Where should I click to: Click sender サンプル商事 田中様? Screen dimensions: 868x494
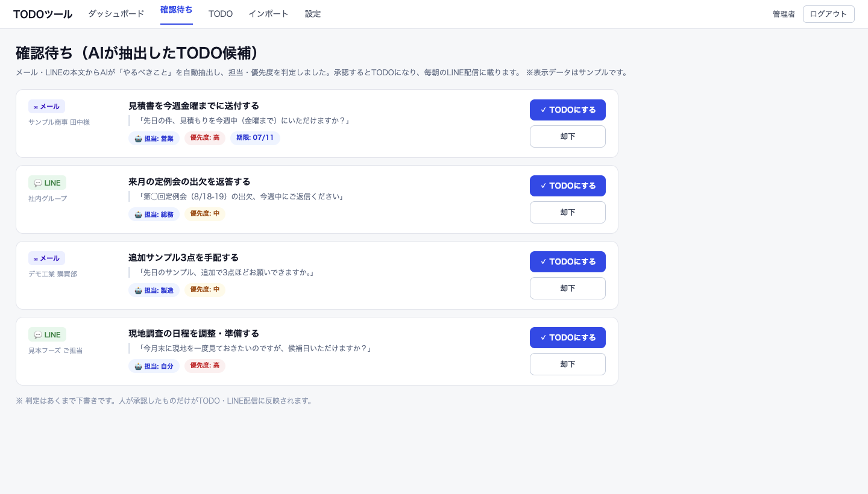[x=59, y=122]
